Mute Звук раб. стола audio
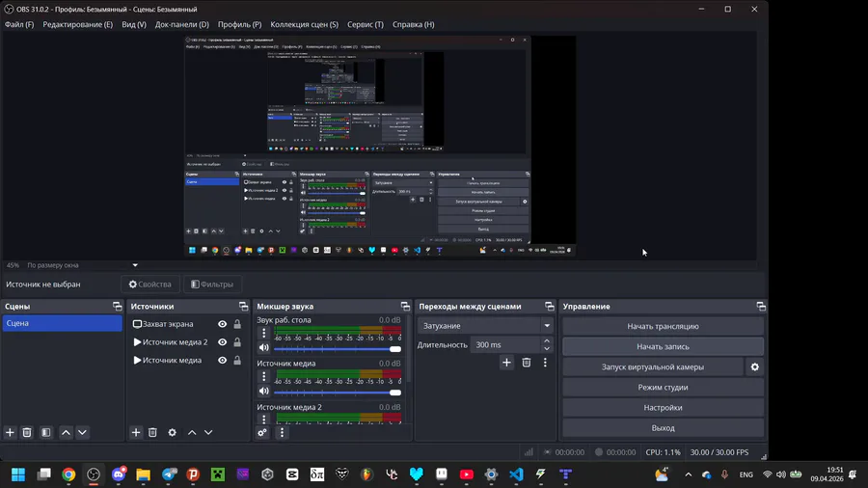 click(x=264, y=348)
